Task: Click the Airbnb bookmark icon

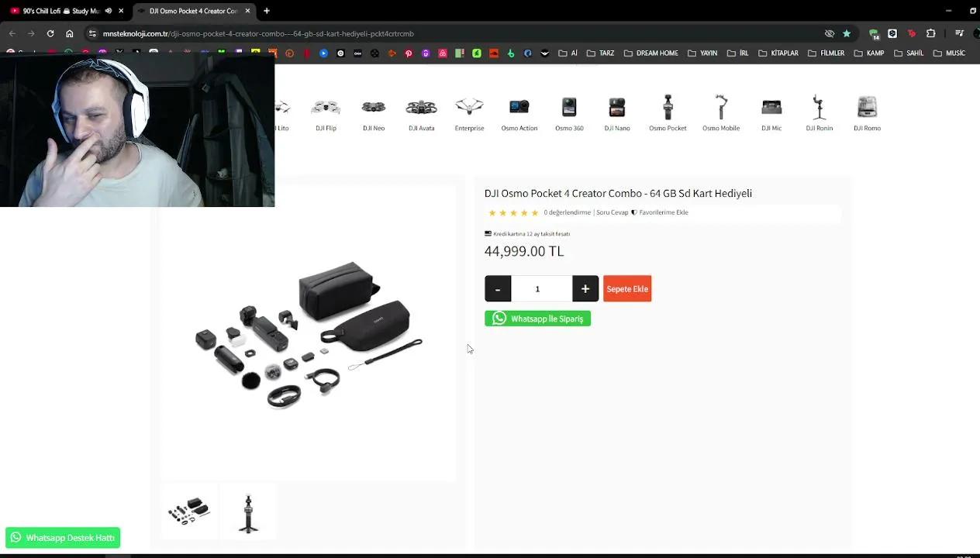Action: [x=443, y=53]
